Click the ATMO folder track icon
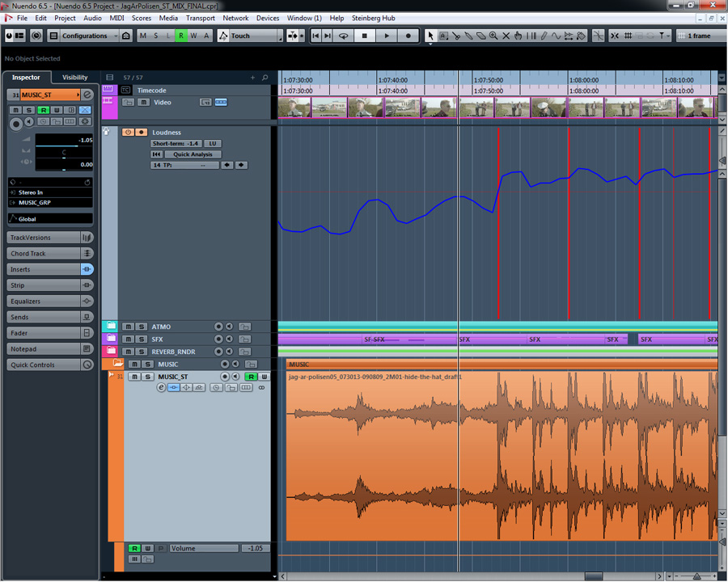The image size is (728, 582). point(111,327)
